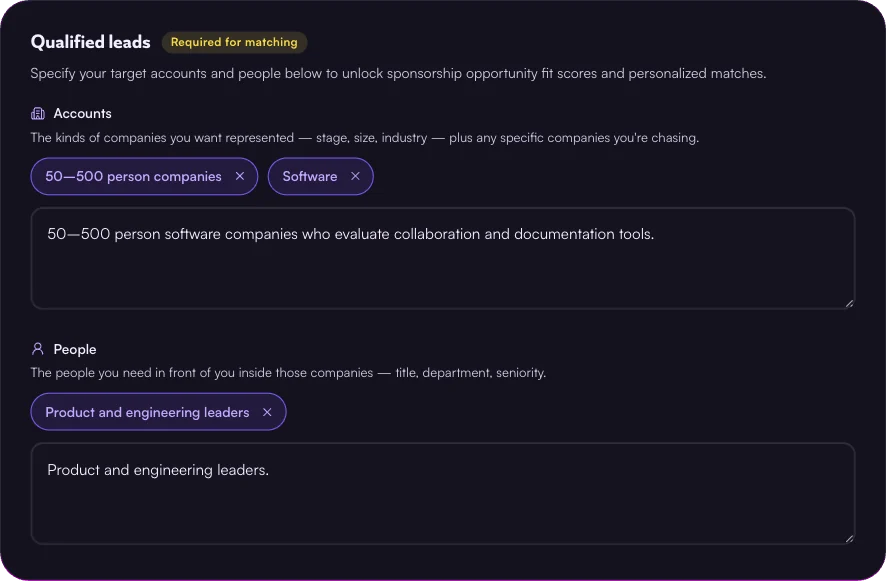886x581 pixels.
Task: Click the People section label
Action: (75, 349)
